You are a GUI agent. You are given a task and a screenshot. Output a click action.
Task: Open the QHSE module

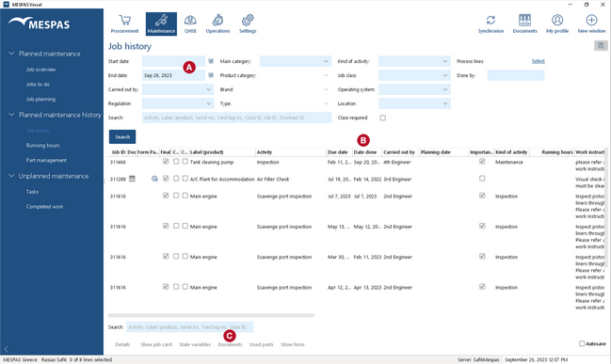click(x=190, y=24)
